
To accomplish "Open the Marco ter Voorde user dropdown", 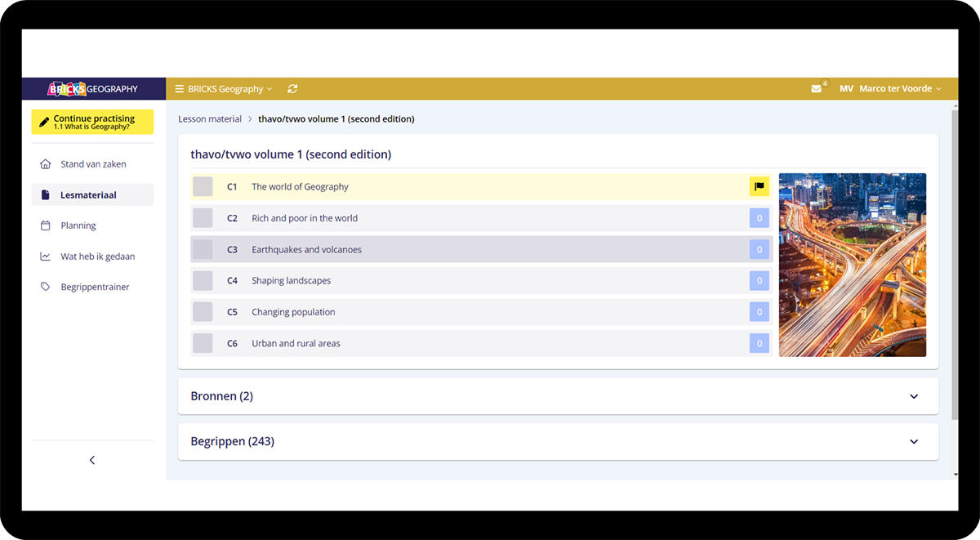I will point(898,89).
